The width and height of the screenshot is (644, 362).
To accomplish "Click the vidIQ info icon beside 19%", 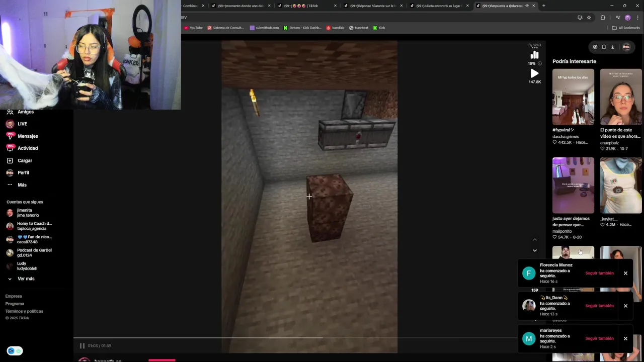I will (540, 64).
